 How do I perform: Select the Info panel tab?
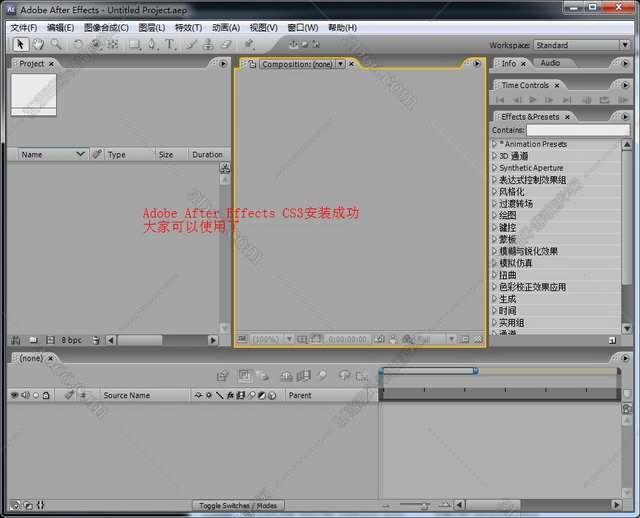click(x=509, y=63)
